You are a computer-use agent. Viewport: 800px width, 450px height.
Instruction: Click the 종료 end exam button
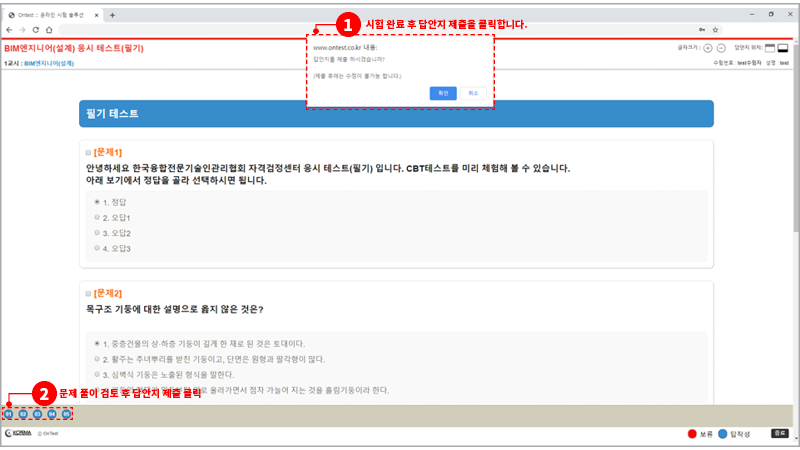[x=780, y=433]
